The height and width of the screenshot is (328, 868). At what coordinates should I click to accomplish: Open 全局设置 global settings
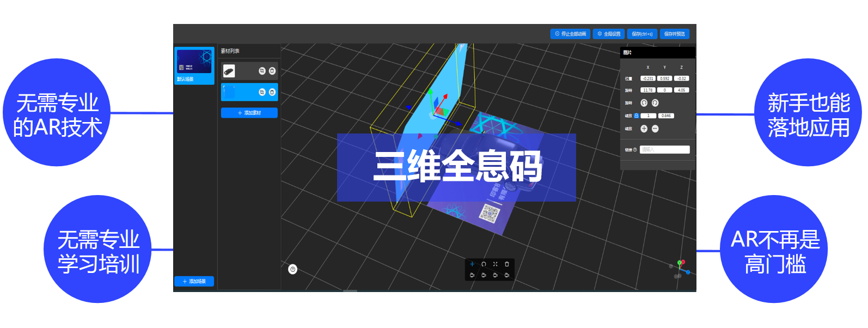pyautogui.click(x=609, y=34)
